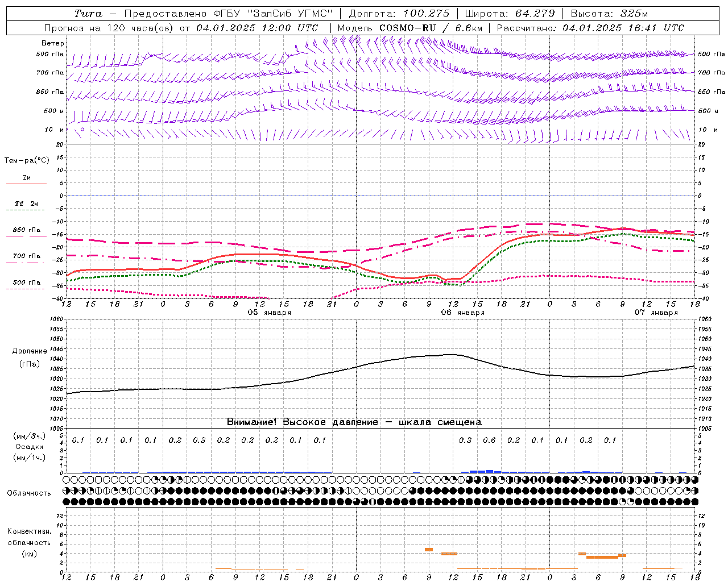Click the "Конвективн." convective cloud label

(x=29, y=531)
